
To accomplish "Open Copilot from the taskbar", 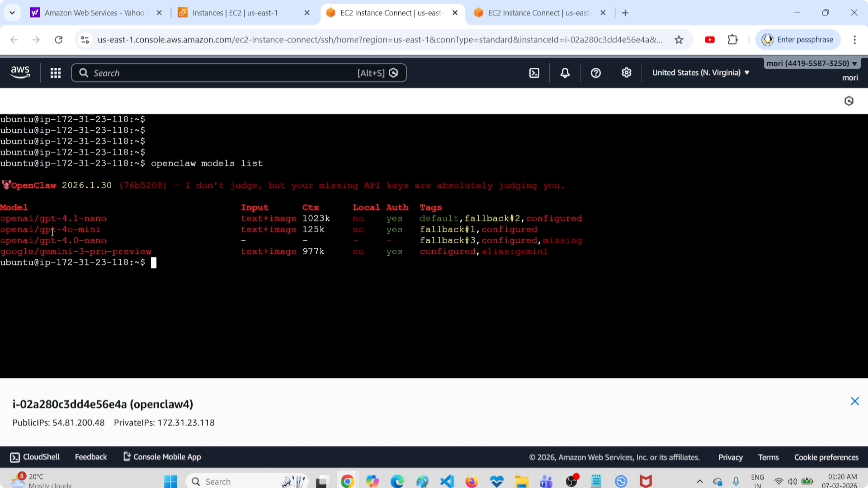I will 372,481.
